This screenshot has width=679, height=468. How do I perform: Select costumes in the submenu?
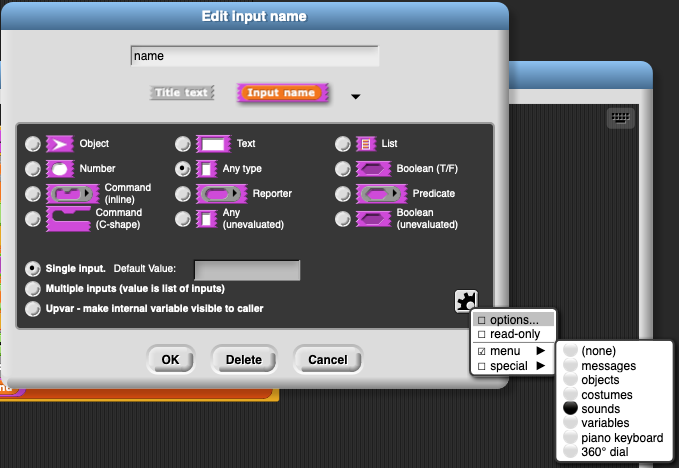pyautogui.click(x=614, y=394)
